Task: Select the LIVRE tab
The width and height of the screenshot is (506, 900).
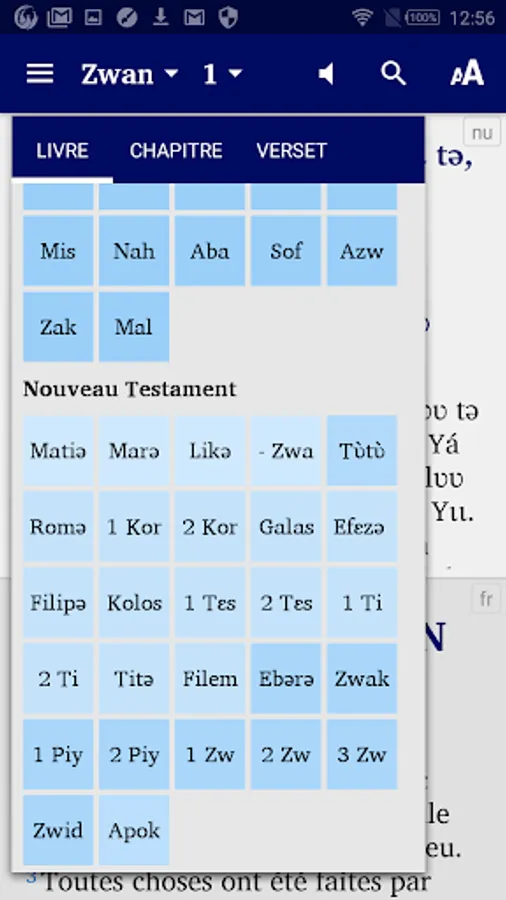Action: pyautogui.click(x=62, y=151)
